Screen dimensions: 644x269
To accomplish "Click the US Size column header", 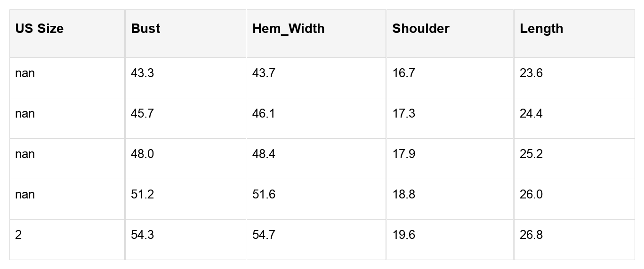I will click(40, 29).
